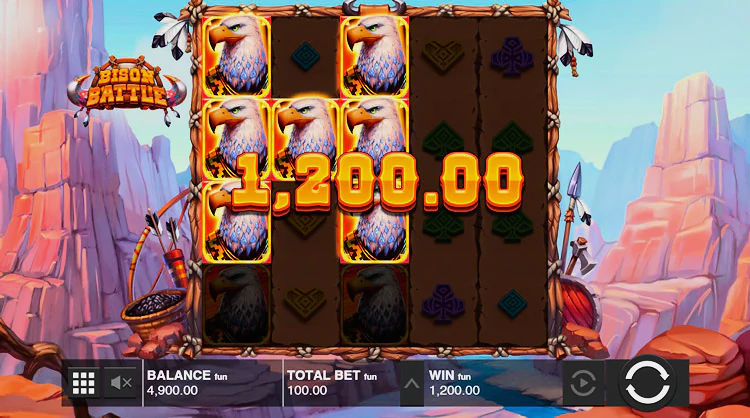Select the top-left glowing eagle symbol
750x418 pixels.
tap(236, 57)
